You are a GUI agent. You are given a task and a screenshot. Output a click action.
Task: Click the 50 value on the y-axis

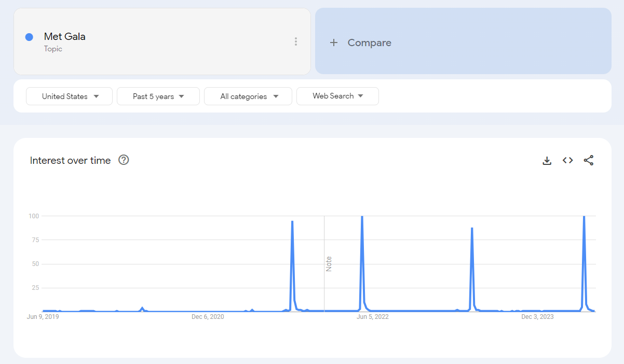pyautogui.click(x=36, y=264)
